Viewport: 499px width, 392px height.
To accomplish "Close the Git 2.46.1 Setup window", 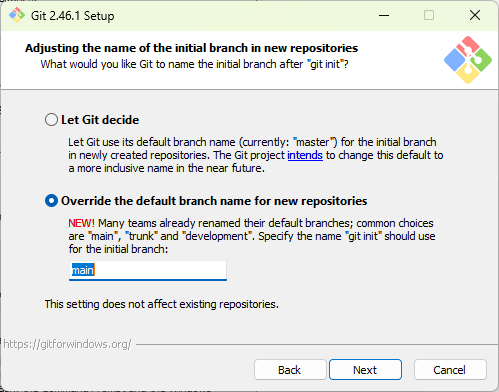I will (x=475, y=15).
